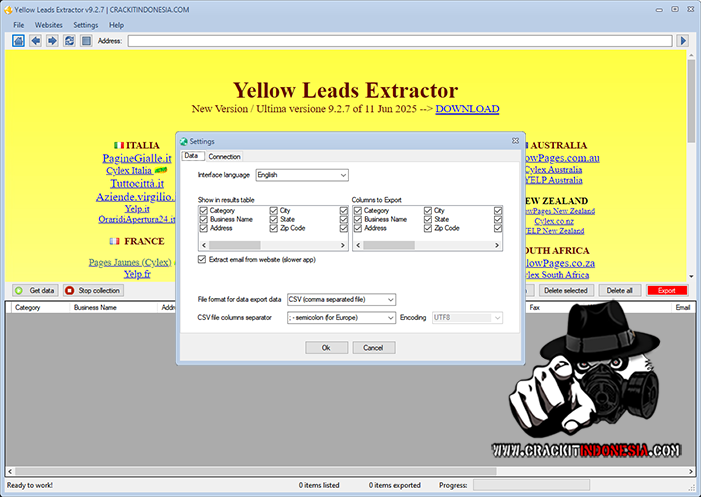Uncheck Extract email from website checkbox
This screenshot has height=497, width=701.
pyautogui.click(x=203, y=259)
